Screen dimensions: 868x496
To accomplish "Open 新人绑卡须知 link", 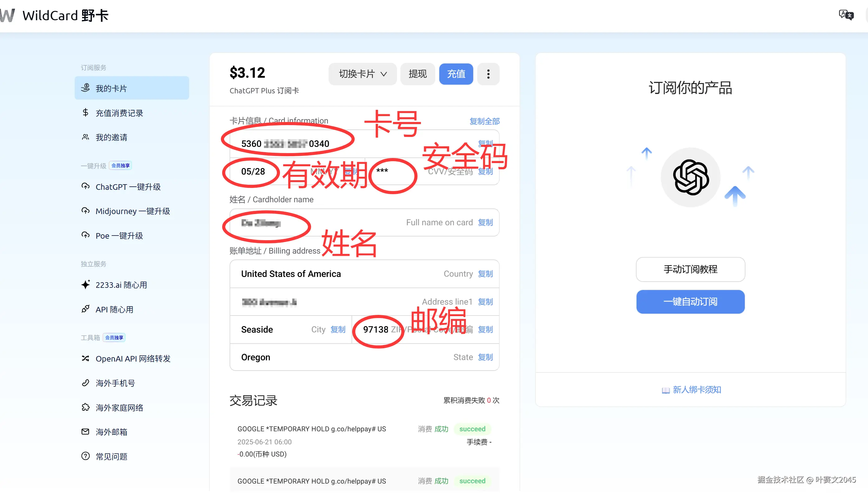I will 696,389.
